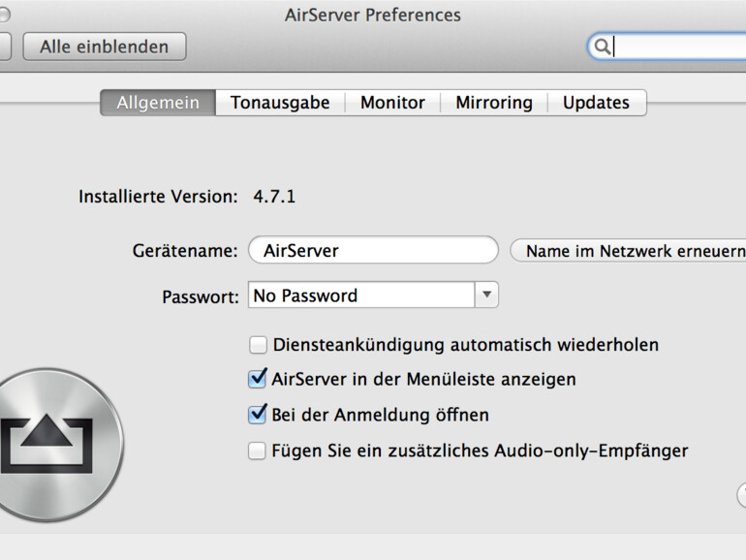This screenshot has width=746, height=560.
Task: Switch to the Tonausgabe tab
Action: (279, 103)
